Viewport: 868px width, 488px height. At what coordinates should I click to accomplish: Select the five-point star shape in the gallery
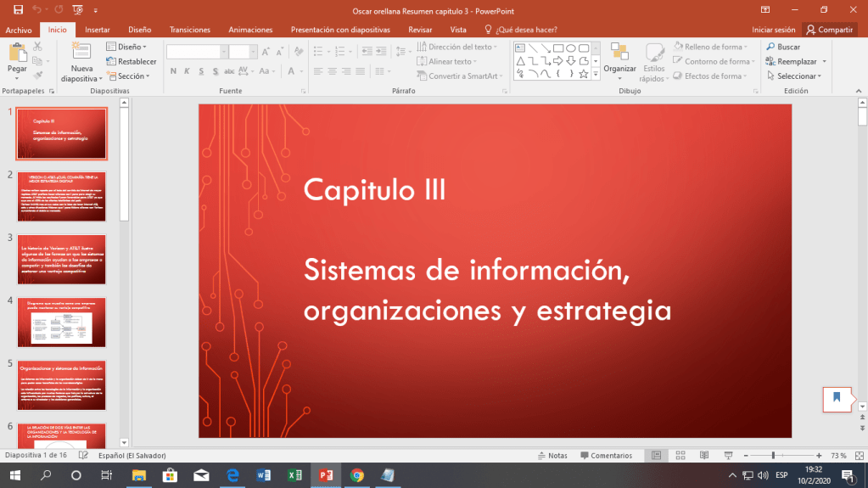click(x=584, y=74)
